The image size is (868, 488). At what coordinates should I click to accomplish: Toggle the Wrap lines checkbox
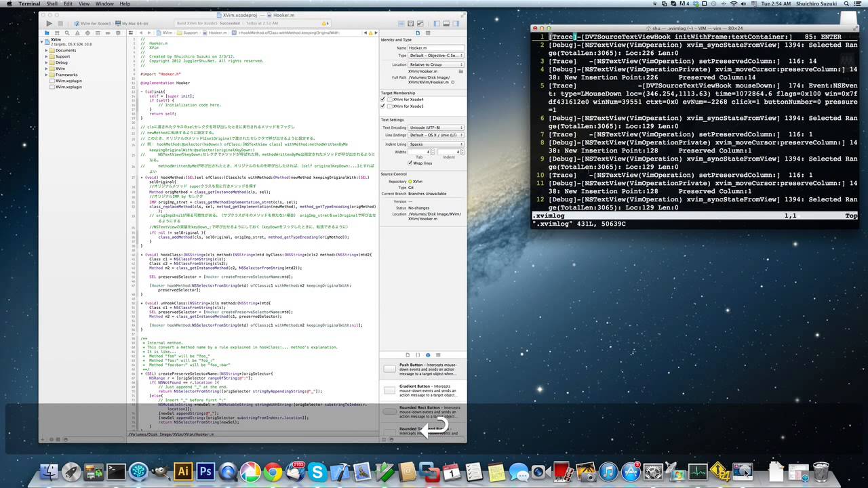(410, 163)
